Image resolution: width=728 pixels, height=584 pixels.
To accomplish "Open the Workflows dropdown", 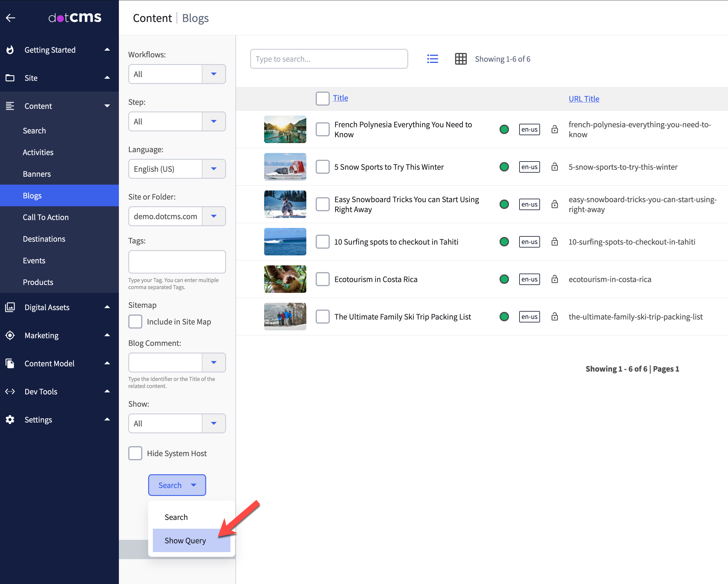I will [213, 74].
